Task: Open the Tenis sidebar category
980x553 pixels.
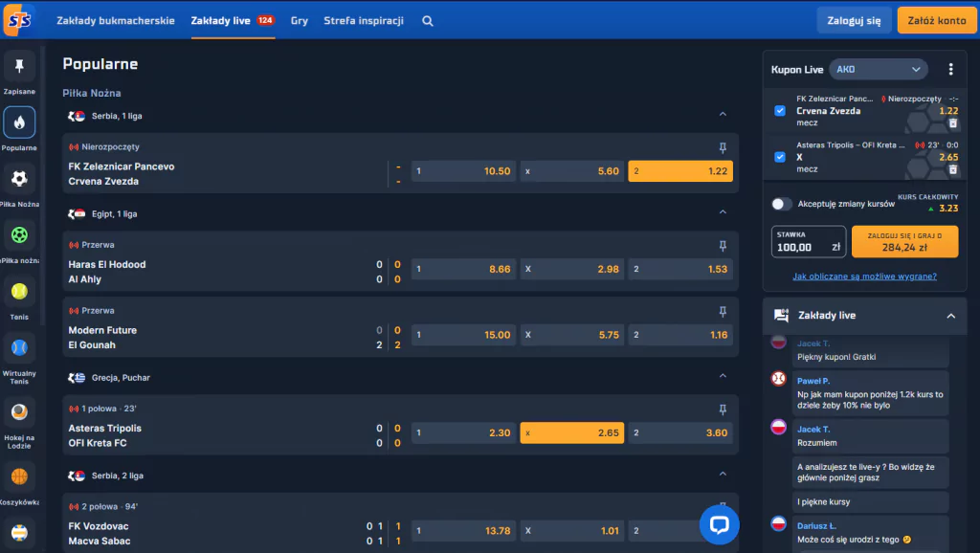Action: coord(19,291)
